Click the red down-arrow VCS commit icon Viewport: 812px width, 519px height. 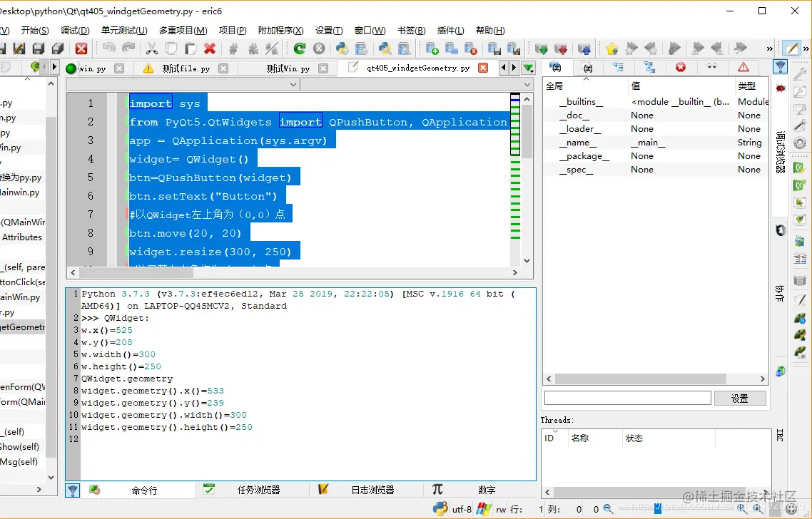pos(560,48)
